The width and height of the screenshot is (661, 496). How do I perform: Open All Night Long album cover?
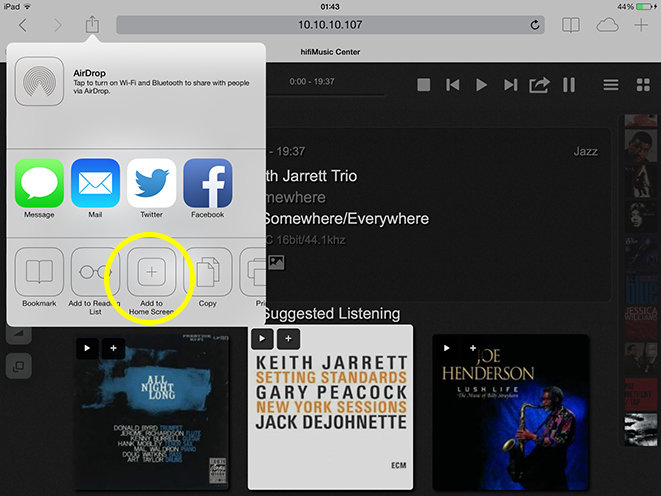point(152,412)
